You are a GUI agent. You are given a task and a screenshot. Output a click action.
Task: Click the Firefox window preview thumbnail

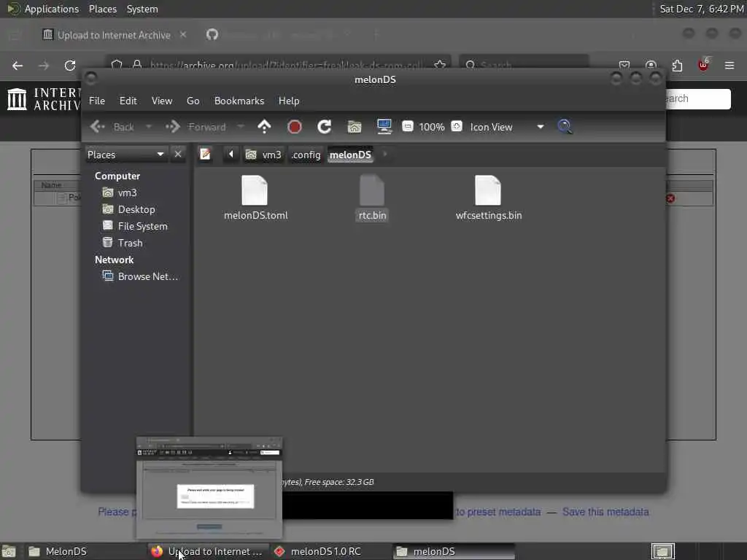[x=209, y=488]
